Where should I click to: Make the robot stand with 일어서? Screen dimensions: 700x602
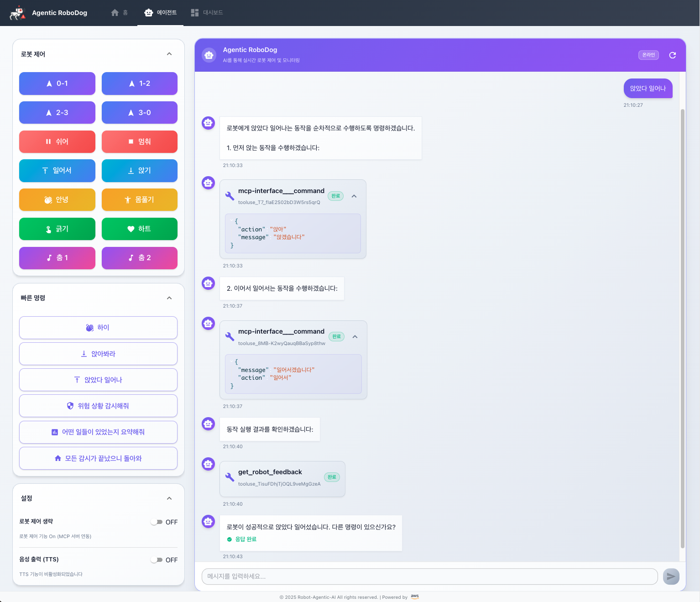[57, 171]
